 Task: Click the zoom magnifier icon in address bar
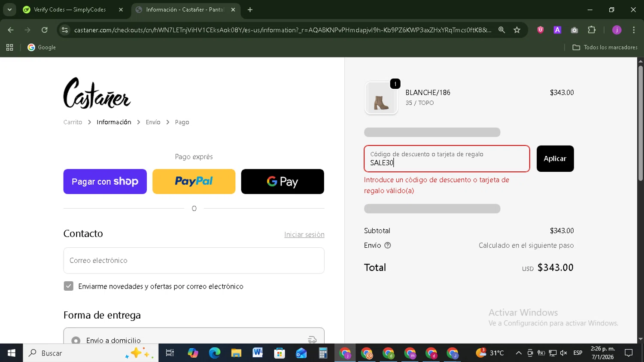tap(501, 30)
